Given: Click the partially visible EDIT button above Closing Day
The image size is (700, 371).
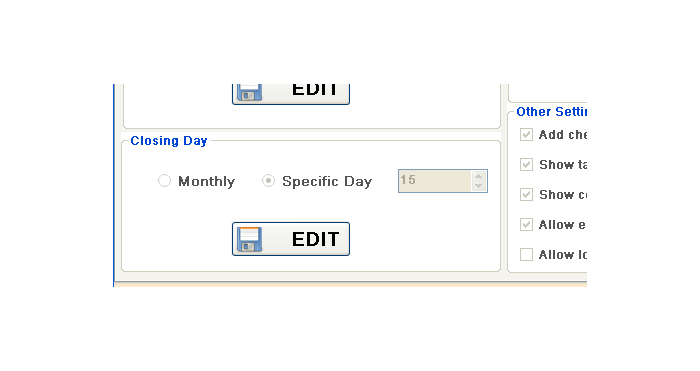Looking at the screenshot, I should pyautogui.click(x=291, y=94).
